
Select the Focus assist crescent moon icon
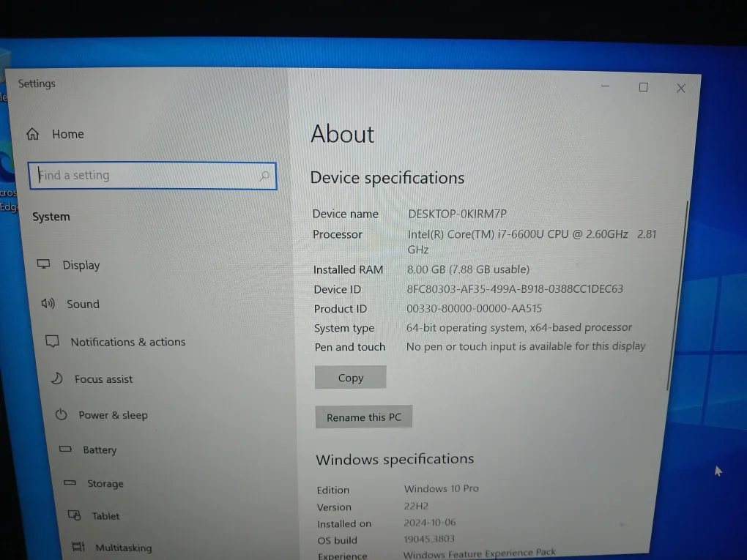[x=55, y=378]
